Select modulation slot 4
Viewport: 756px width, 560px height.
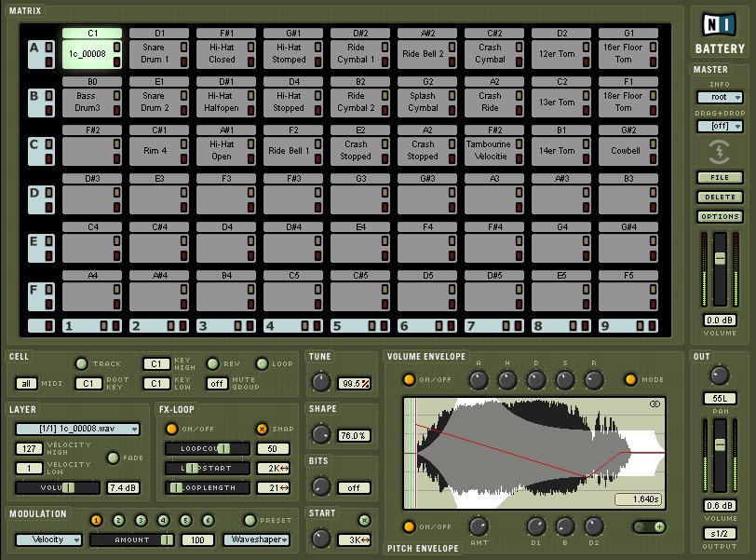(164, 520)
